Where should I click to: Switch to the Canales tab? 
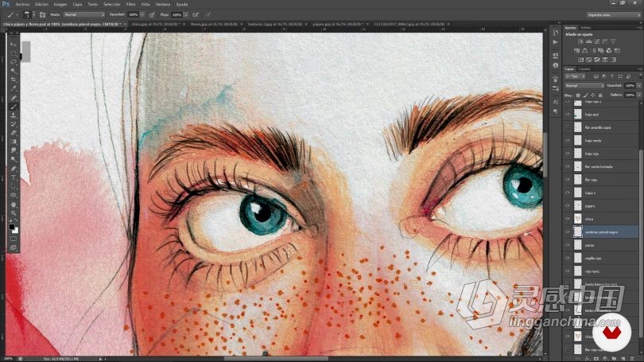pos(584,69)
